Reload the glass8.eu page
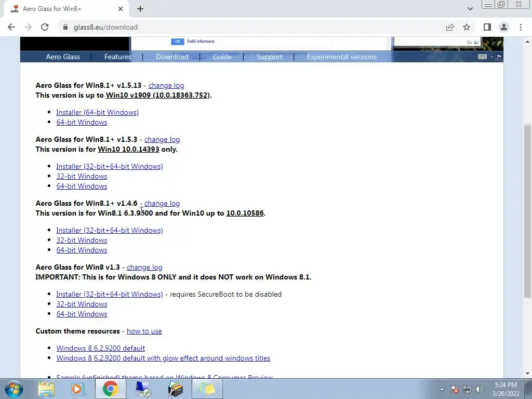This screenshot has width=532, height=399. coord(45,27)
